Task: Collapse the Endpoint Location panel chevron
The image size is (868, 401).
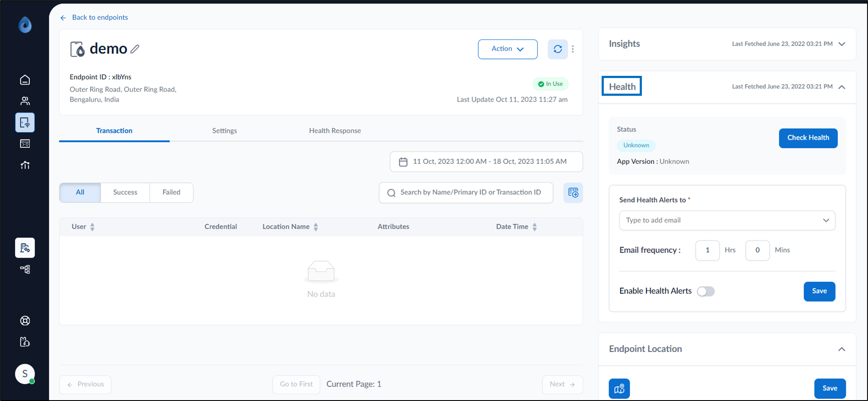Action: click(842, 349)
